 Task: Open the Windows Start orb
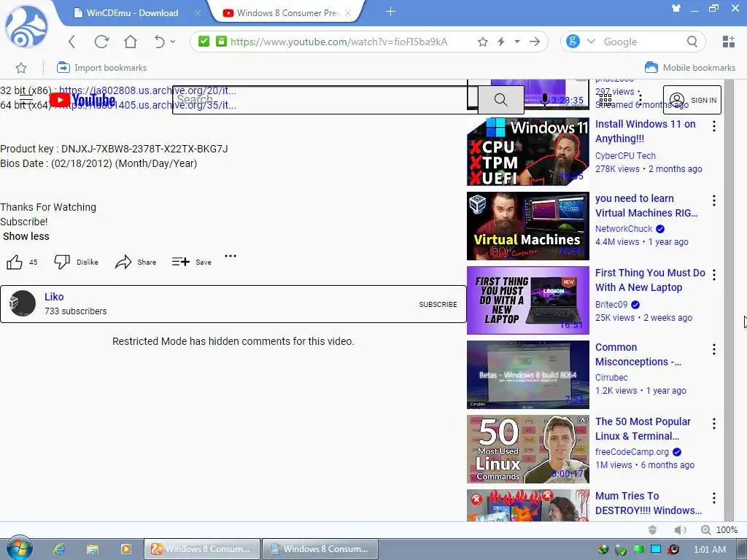(20, 548)
